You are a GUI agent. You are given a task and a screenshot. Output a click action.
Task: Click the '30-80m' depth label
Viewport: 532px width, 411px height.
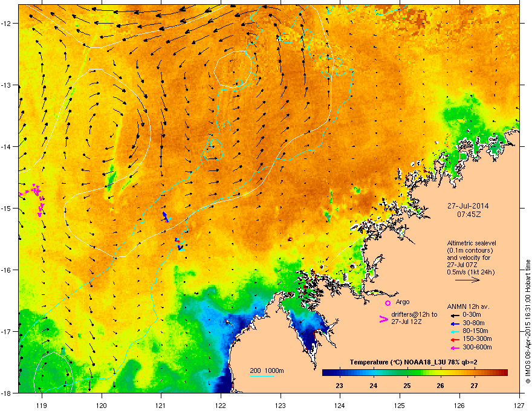(473, 323)
